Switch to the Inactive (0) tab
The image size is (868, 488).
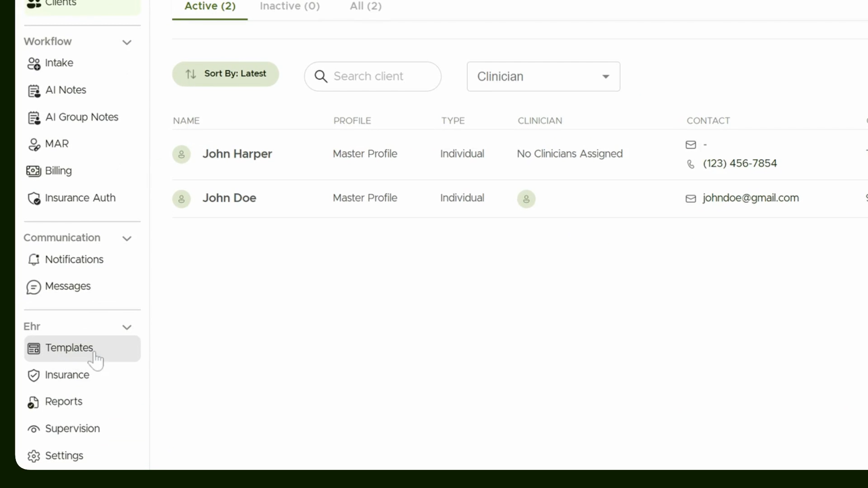290,6
